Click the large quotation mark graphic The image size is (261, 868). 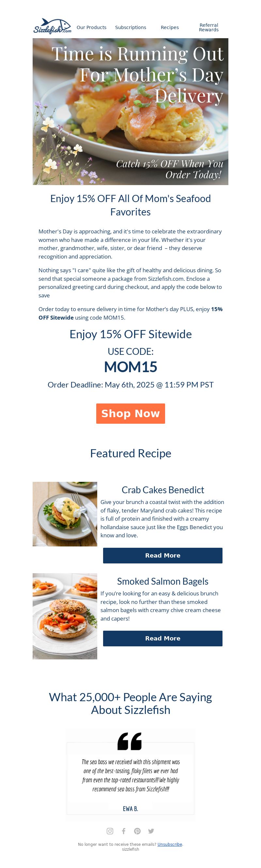click(x=130, y=741)
